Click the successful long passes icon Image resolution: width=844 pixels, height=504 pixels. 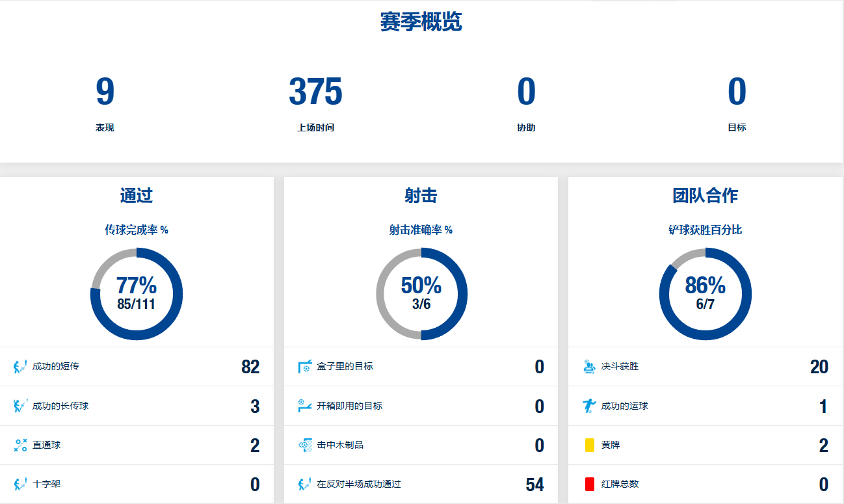pos(20,406)
